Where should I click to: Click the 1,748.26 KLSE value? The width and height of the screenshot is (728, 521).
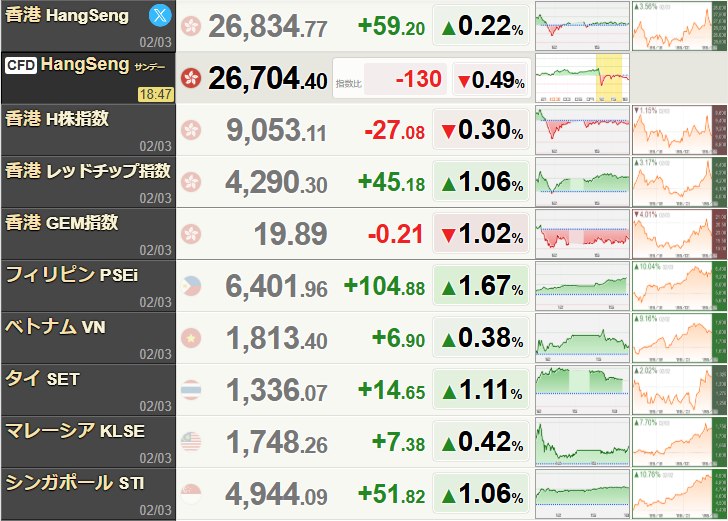point(277,443)
